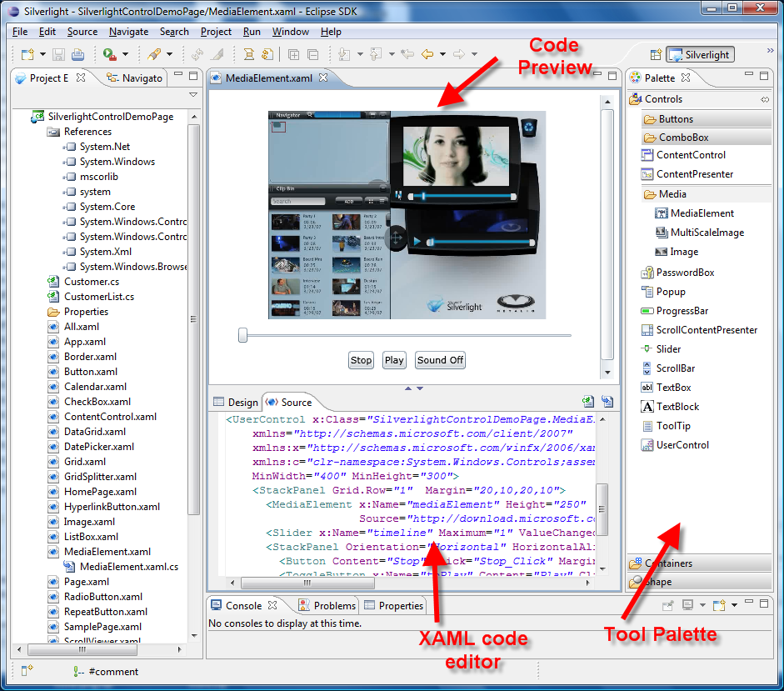The image size is (784, 691).
Task: Choose the TextBlock control in Palette
Action: [677, 407]
